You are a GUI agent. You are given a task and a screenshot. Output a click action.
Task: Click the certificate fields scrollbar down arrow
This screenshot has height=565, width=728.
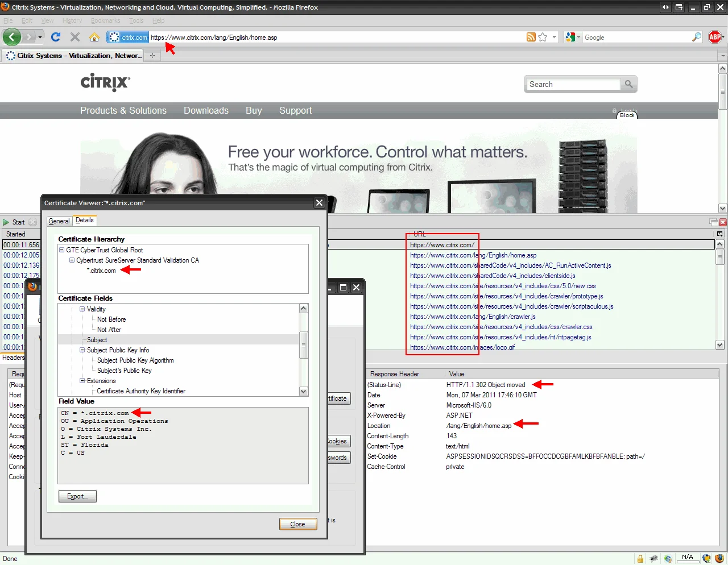tap(304, 391)
